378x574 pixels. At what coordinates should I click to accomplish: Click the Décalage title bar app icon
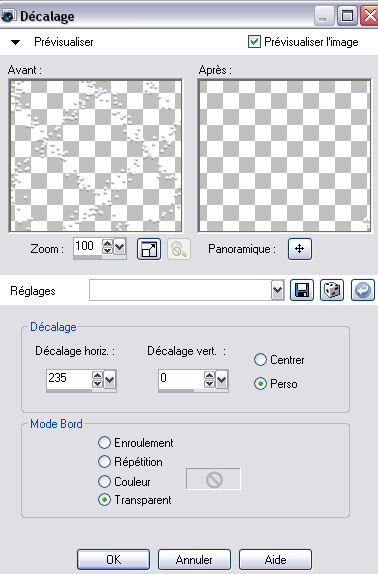point(8,16)
